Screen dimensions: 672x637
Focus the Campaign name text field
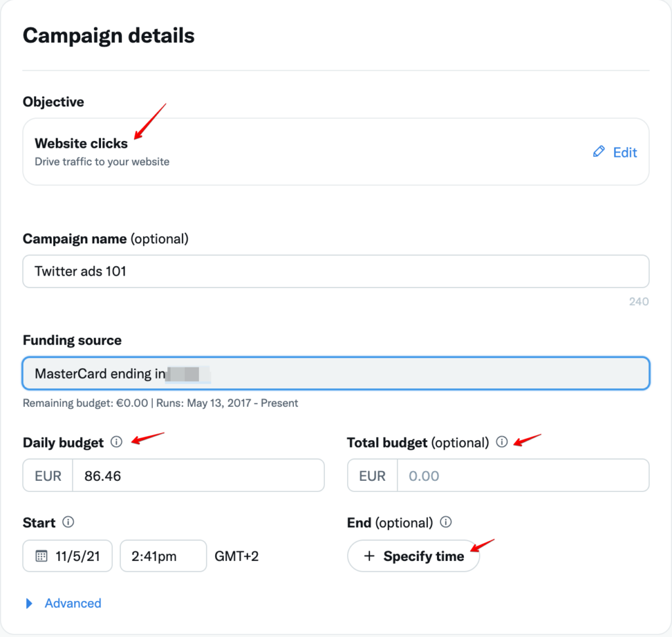(x=336, y=271)
